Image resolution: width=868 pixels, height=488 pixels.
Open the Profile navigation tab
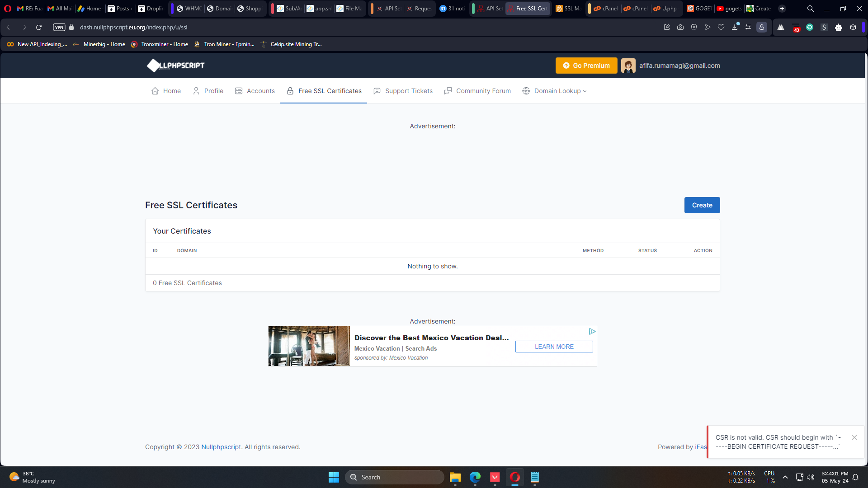coord(208,91)
